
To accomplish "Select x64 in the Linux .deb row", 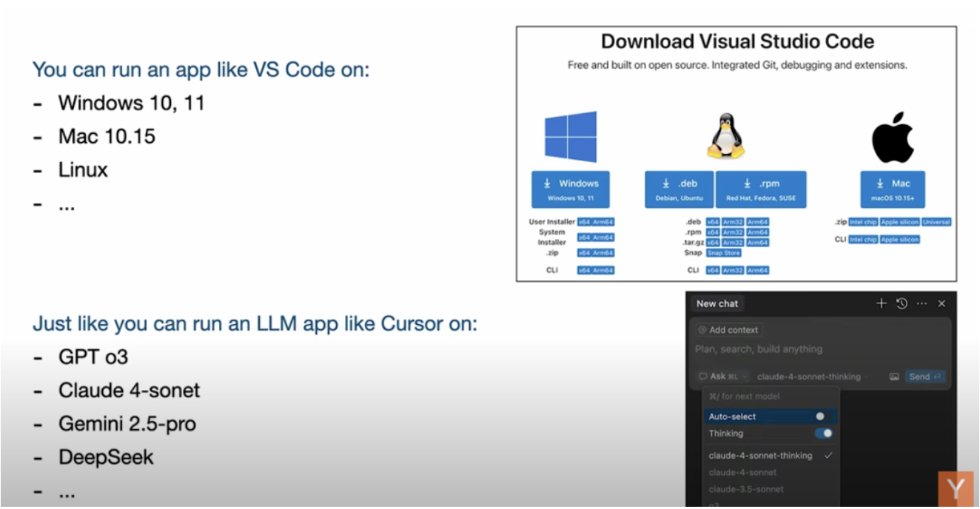I will tap(713, 222).
